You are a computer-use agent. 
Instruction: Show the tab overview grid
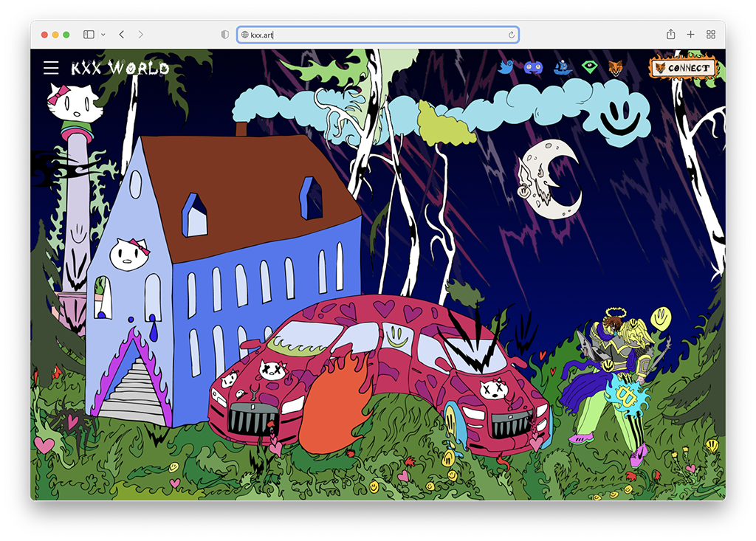coord(711,35)
